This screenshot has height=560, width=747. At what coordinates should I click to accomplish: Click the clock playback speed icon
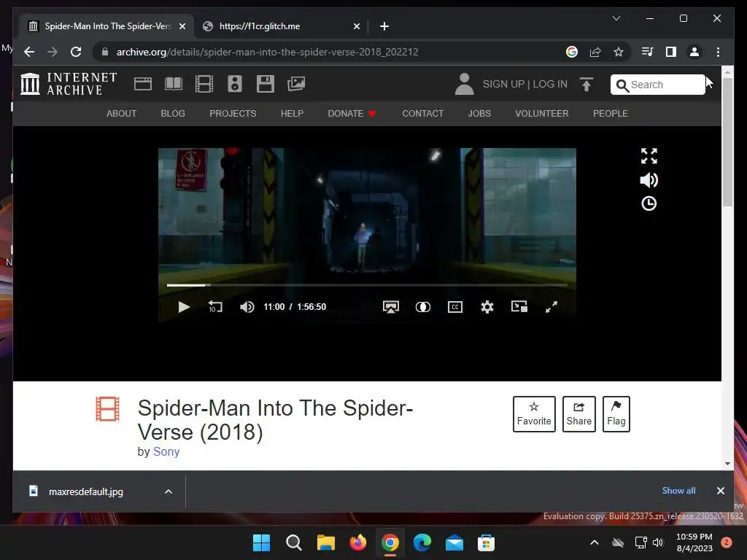(x=649, y=204)
